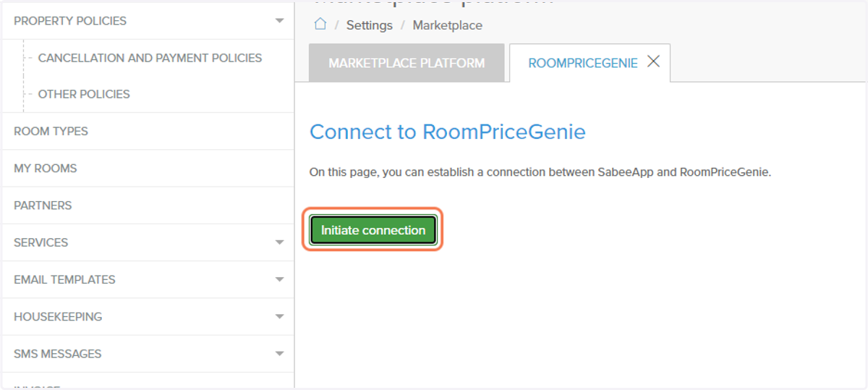Expand the SMS MESSAGES menu arrow
The image size is (868, 390).
[x=280, y=354]
